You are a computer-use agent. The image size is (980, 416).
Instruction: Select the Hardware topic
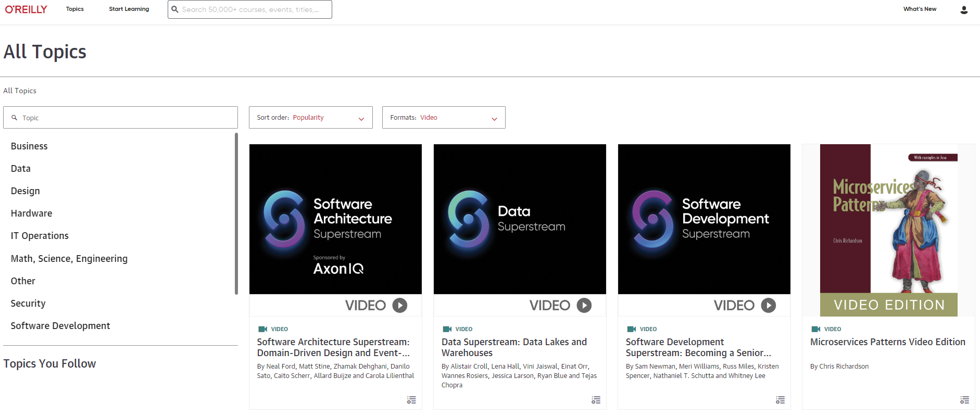coord(31,213)
